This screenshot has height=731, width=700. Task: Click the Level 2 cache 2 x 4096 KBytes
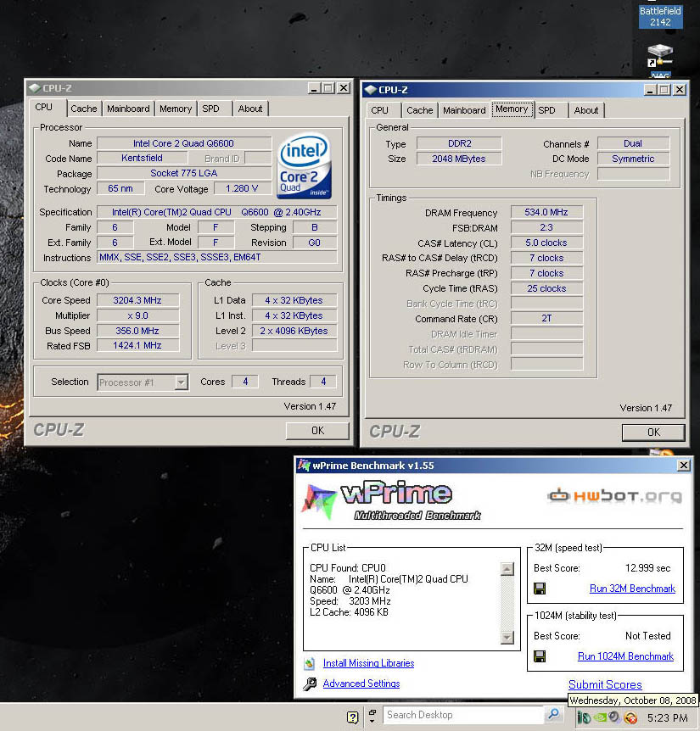(x=294, y=331)
